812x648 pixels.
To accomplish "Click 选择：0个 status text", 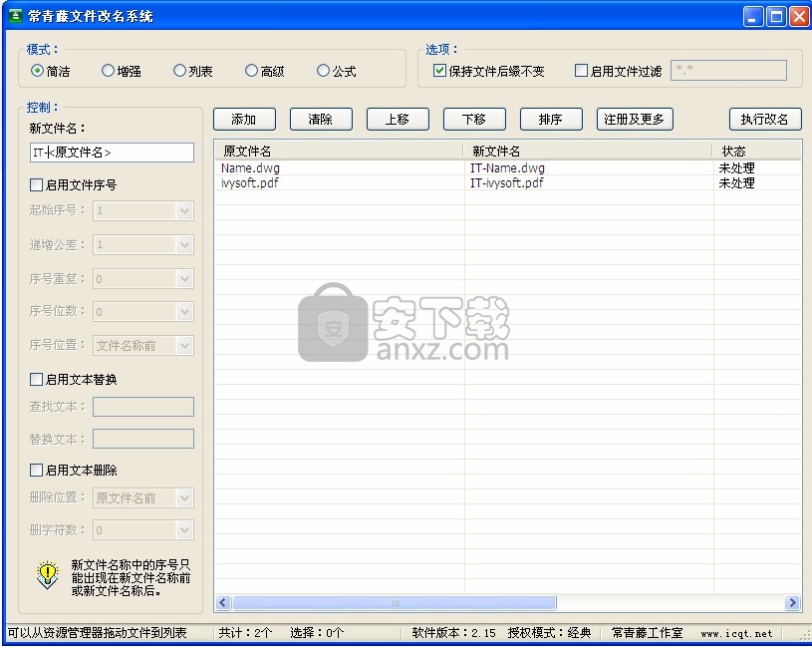I will pyautogui.click(x=317, y=632).
